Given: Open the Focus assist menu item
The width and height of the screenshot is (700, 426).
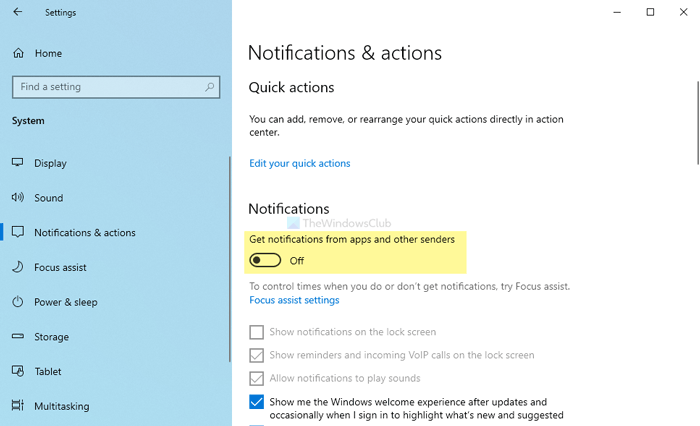Looking at the screenshot, I should pyautogui.click(x=60, y=267).
